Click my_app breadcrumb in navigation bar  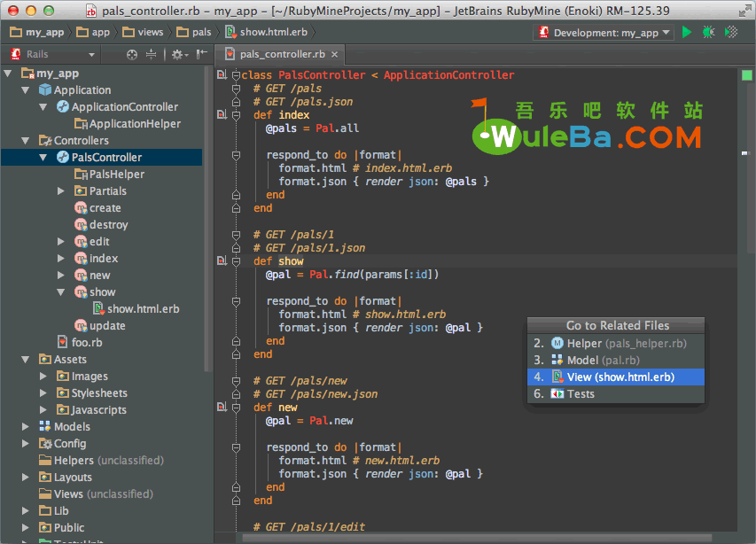37,32
